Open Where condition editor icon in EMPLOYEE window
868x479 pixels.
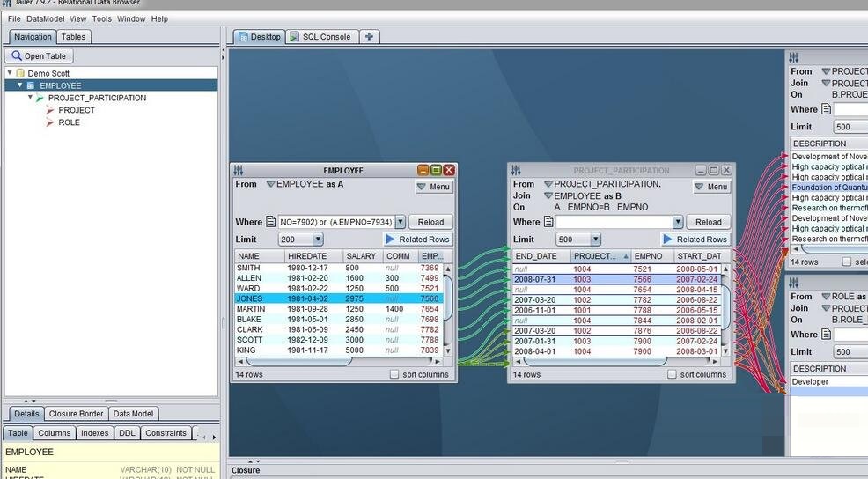pos(272,222)
